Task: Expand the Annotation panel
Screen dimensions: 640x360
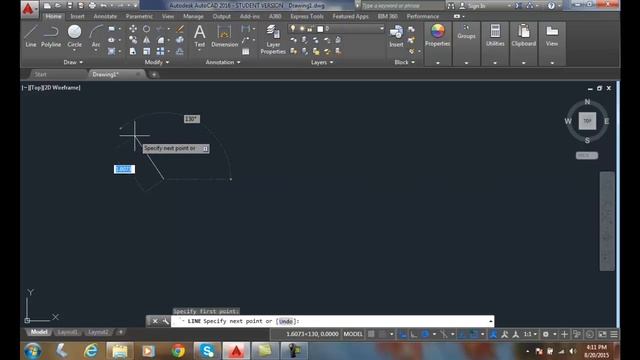Action: (x=223, y=62)
